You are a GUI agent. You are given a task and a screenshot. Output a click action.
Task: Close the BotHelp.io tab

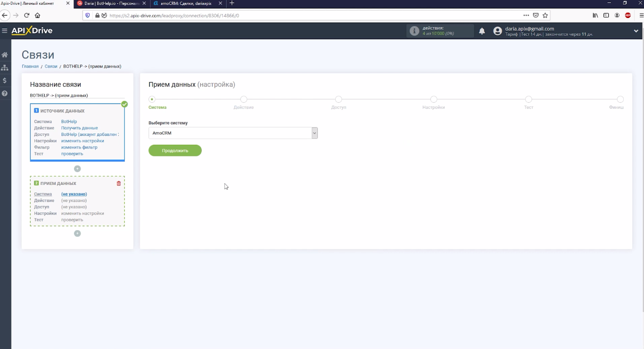click(144, 3)
